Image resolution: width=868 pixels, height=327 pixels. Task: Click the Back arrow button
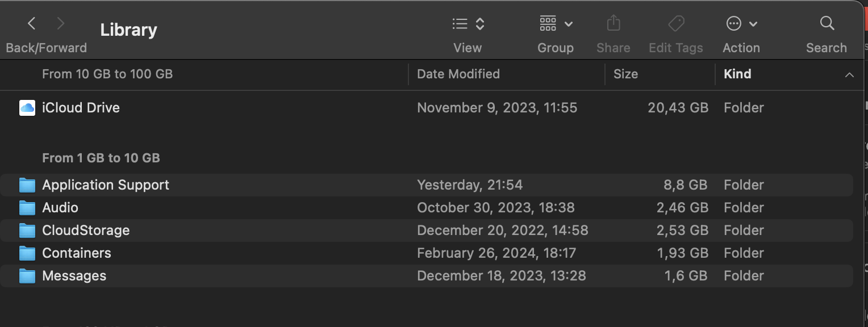click(x=32, y=23)
